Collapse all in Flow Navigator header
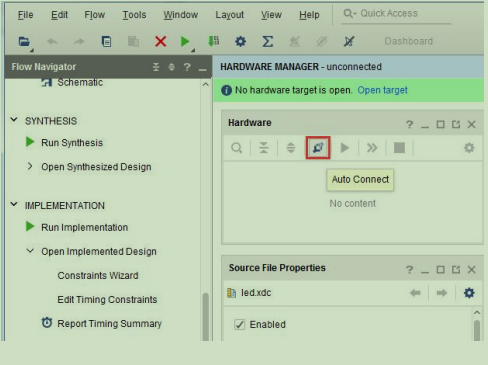The image size is (488, 365). tap(156, 67)
